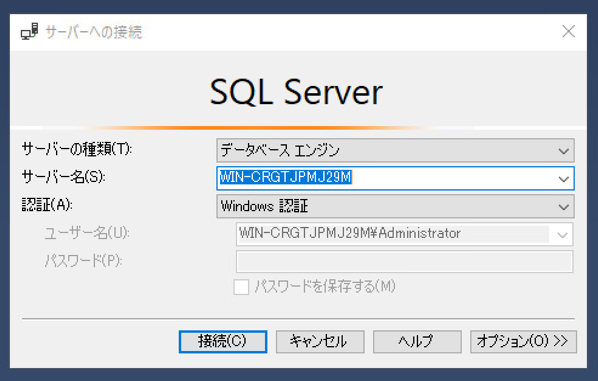Click the user name field with Administrator
Viewport: 598px width, 381px height.
point(404,234)
